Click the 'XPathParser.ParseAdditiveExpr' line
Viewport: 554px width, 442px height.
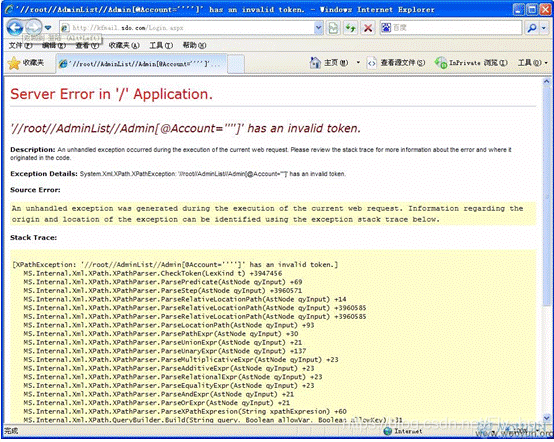coord(169,368)
